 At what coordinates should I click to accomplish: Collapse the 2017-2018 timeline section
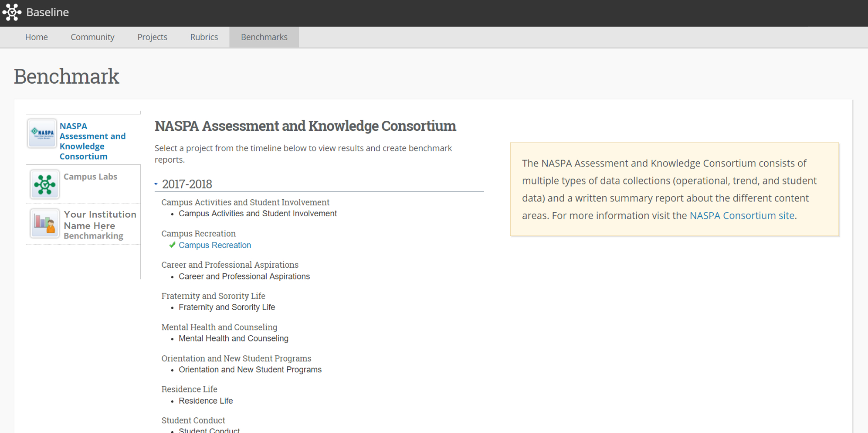[156, 184]
